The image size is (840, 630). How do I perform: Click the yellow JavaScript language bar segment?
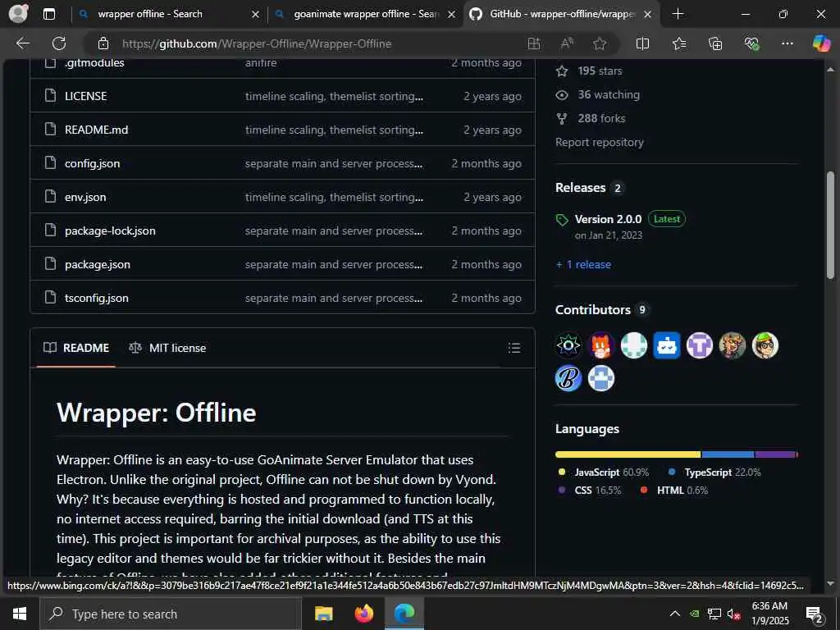(628, 454)
